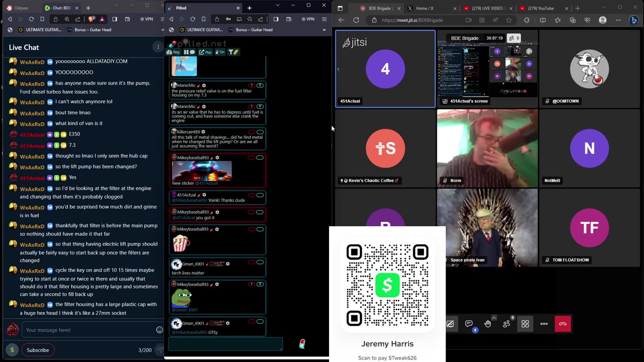644x362 pixels.
Task: Open the (279) YouTube tab
Action: (x=542, y=8)
